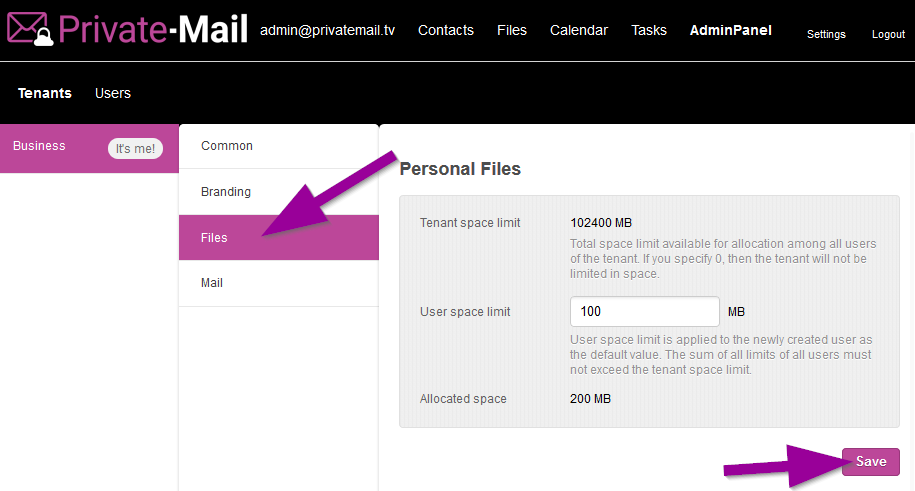Viewport: 915px width, 491px height.
Task: Switch to the Tenants tab
Action: 45,93
